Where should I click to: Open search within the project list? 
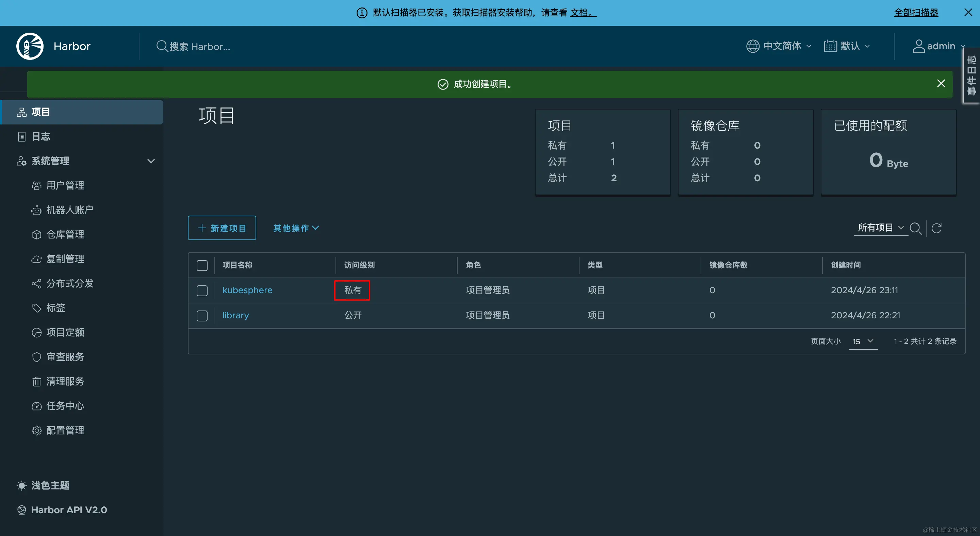click(916, 228)
